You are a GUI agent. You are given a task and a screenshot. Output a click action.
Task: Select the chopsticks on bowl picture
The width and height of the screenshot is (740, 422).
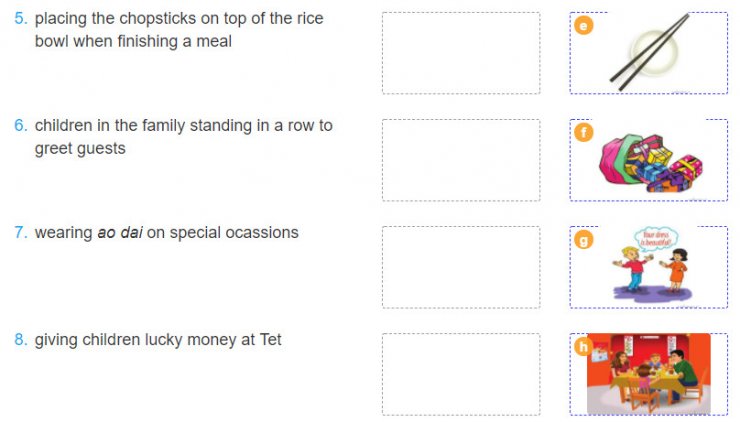pyautogui.click(x=650, y=53)
